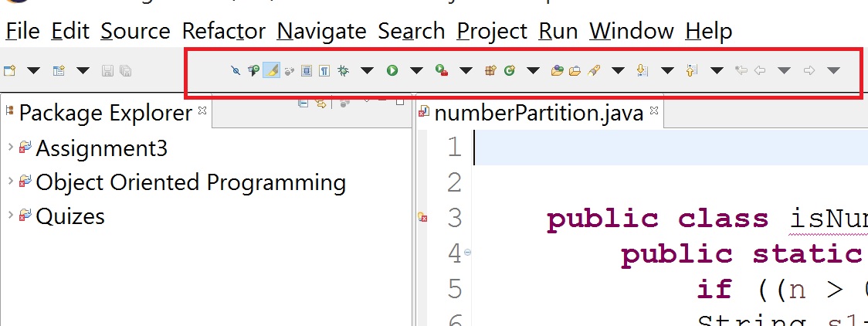The width and height of the screenshot is (868, 326).
Task: Open the Navigate menu
Action: pyautogui.click(x=321, y=31)
